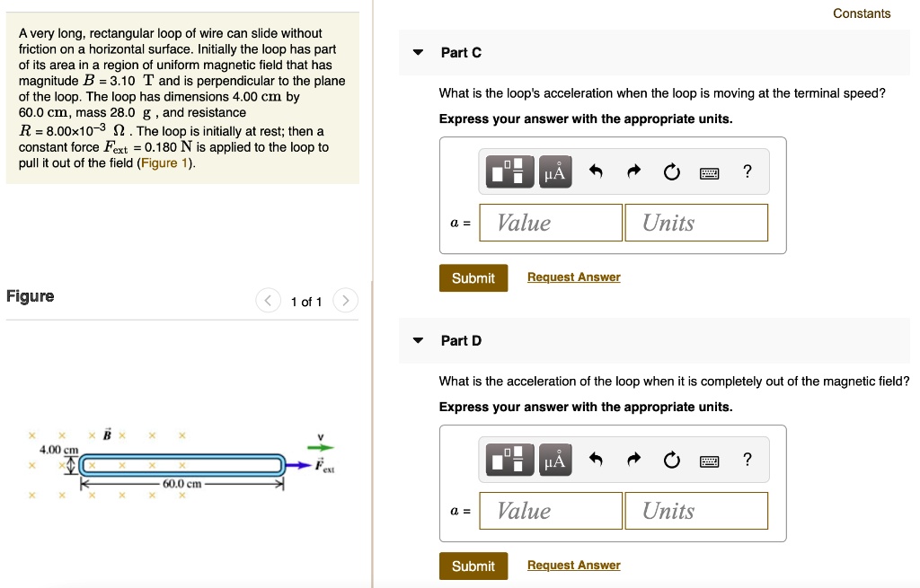The height and width of the screenshot is (588, 920).
Task: Open the Constants link
Action: (x=861, y=13)
